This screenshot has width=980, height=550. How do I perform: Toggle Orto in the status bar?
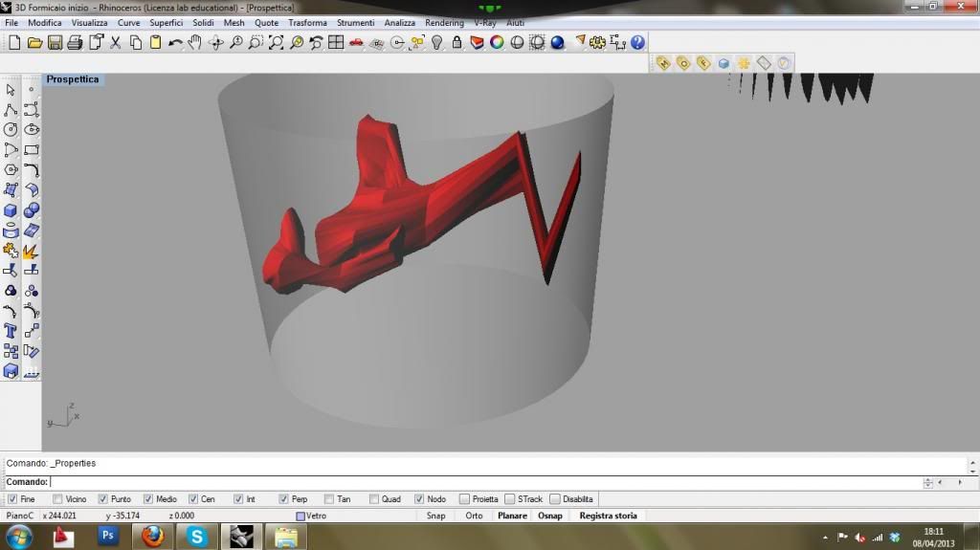(474, 516)
